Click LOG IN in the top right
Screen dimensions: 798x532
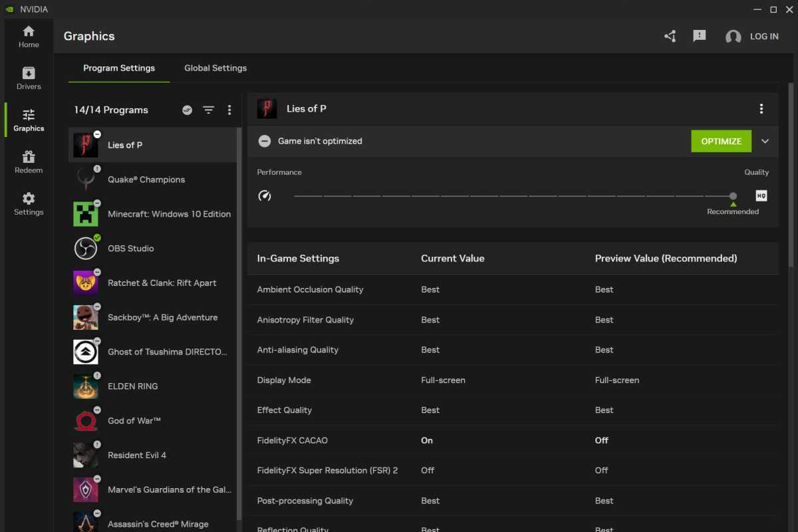coord(764,37)
